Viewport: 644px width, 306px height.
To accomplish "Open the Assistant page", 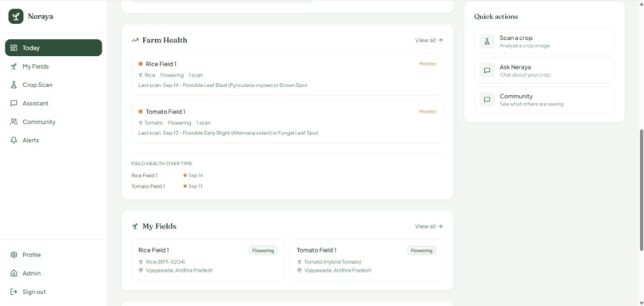I will point(54,103).
